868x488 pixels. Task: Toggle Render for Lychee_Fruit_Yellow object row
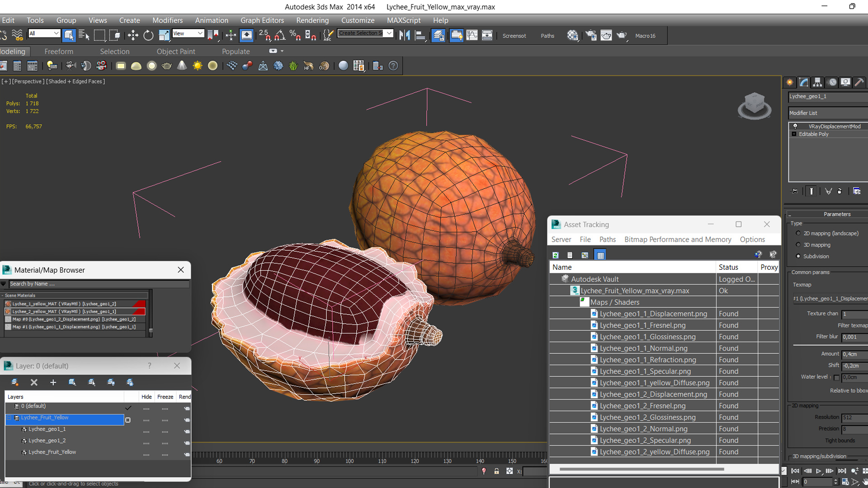coord(187,455)
